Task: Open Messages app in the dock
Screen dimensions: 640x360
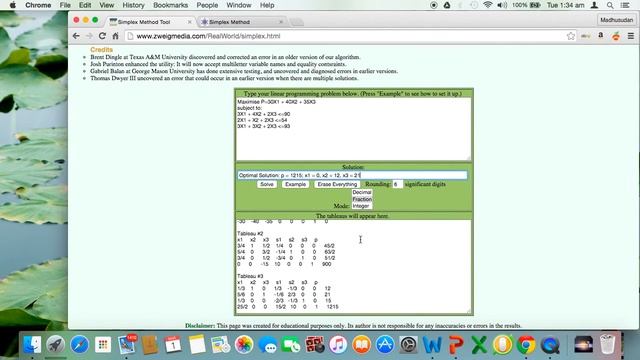Action: (267, 345)
